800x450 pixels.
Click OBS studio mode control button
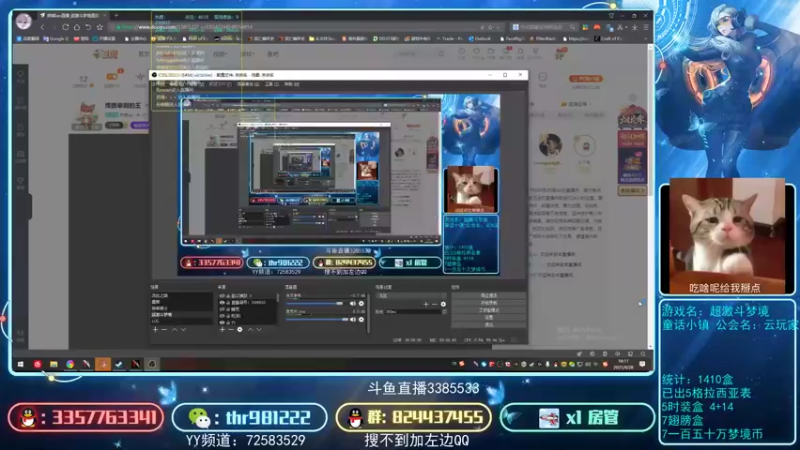click(489, 310)
